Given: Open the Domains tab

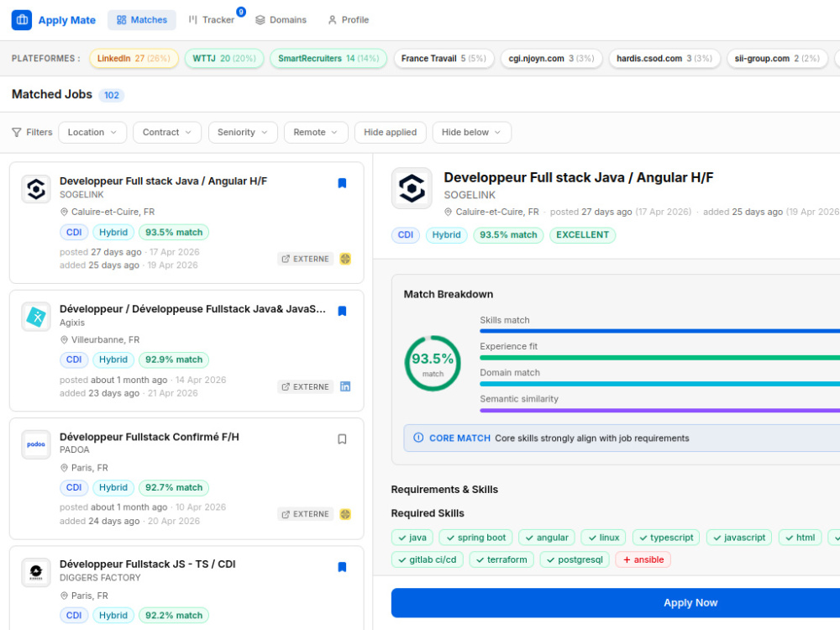Looking at the screenshot, I should [281, 20].
